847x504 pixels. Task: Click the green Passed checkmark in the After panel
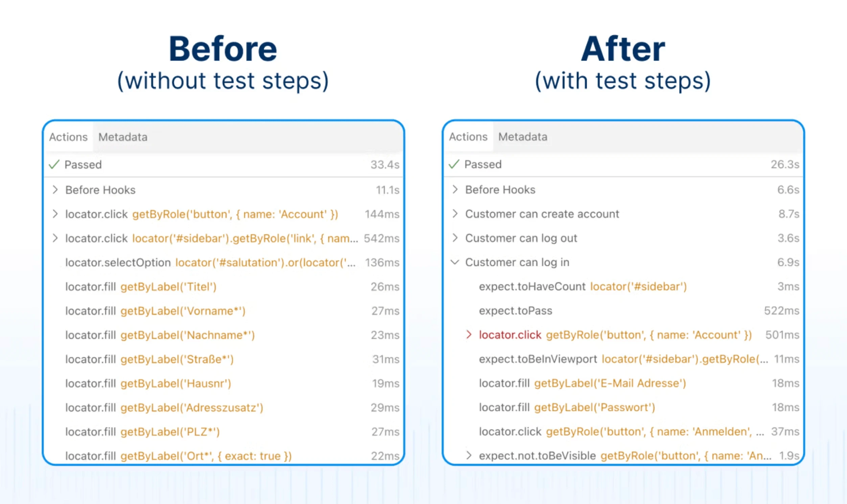[x=453, y=164]
